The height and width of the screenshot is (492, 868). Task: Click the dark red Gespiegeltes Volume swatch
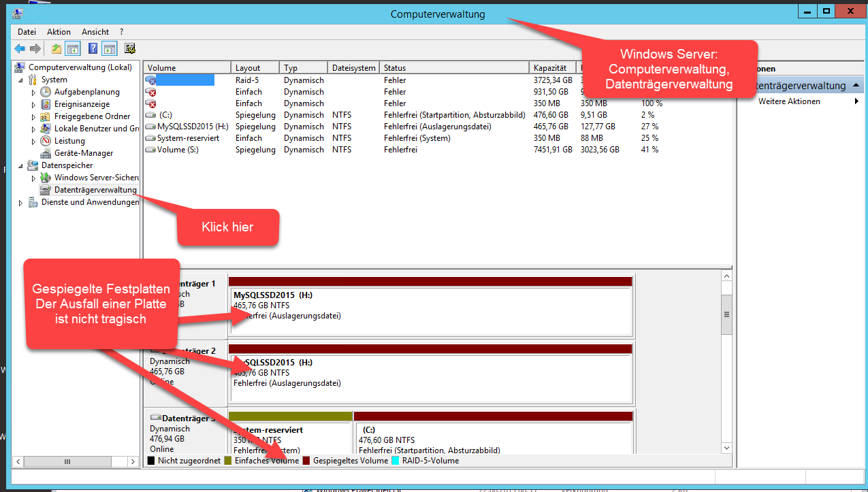tap(306, 461)
